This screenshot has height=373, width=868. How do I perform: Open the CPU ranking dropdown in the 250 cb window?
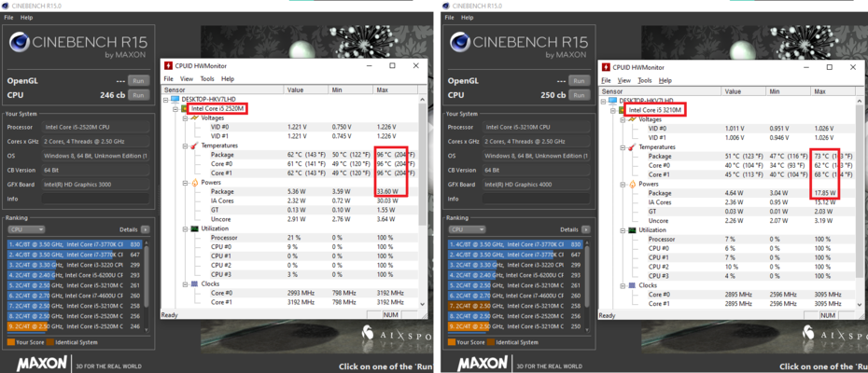point(468,229)
